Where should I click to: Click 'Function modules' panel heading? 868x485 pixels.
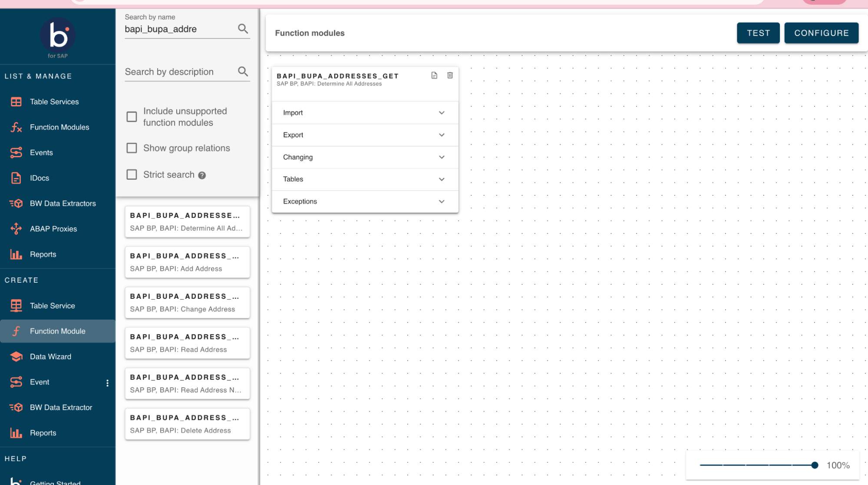pyautogui.click(x=310, y=33)
